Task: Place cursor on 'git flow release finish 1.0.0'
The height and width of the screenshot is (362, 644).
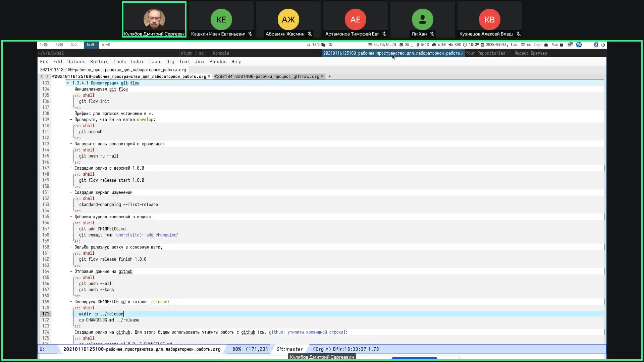Action: point(113,259)
